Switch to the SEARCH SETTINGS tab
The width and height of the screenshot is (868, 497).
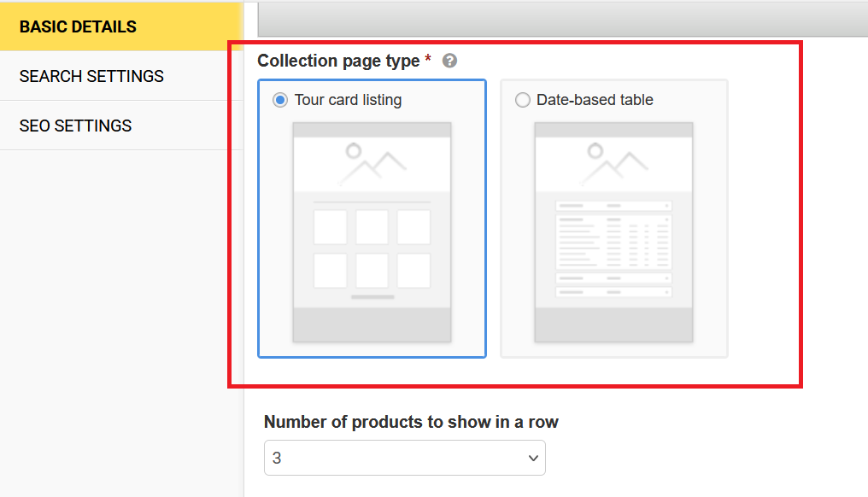point(91,76)
